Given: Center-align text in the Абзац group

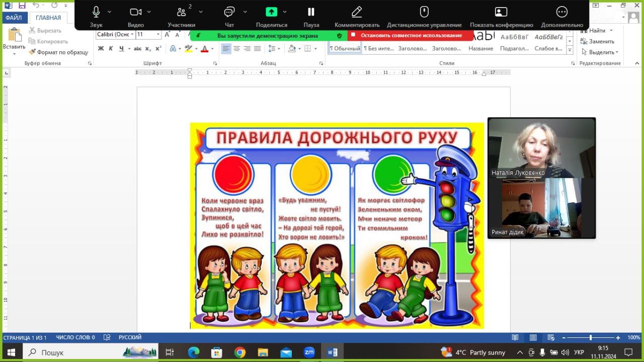Looking at the screenshot, I should pos(236,49).
